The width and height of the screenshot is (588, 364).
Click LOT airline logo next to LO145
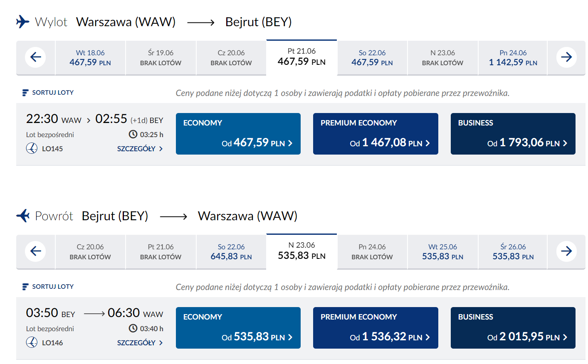point(32,148)
